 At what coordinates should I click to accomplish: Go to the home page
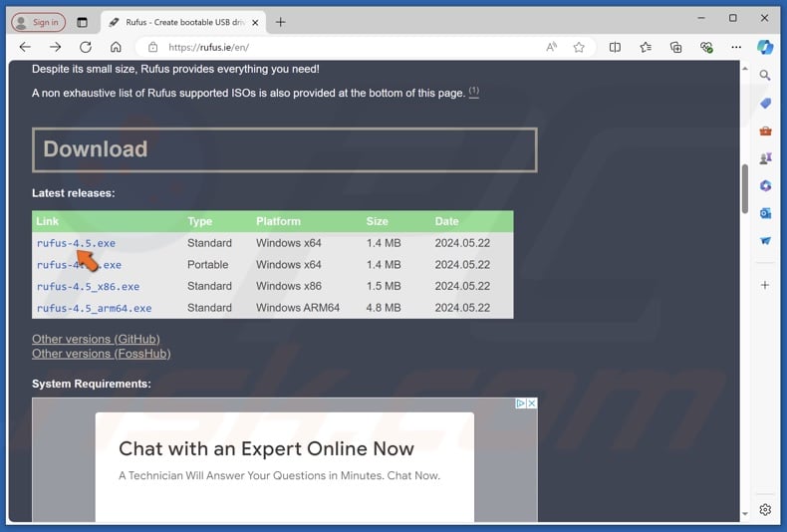(116, 47)
